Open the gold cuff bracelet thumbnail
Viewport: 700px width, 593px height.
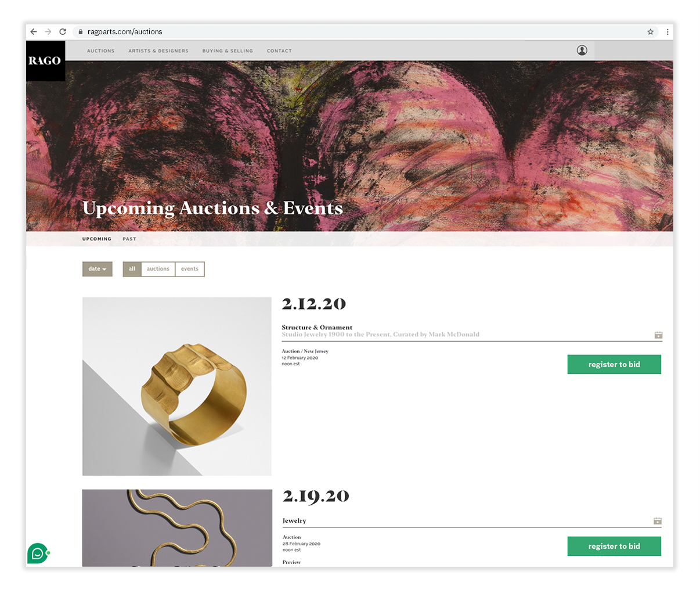click(x=177, y=386)
